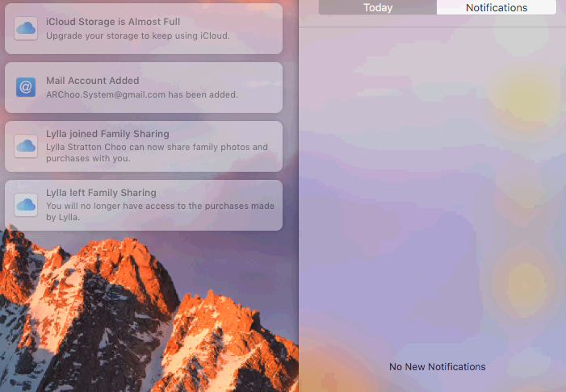Screen dimensions: 566x392
Task: Click iCloud icon in Lylla left Family Sharing
Action: point(26,205)
